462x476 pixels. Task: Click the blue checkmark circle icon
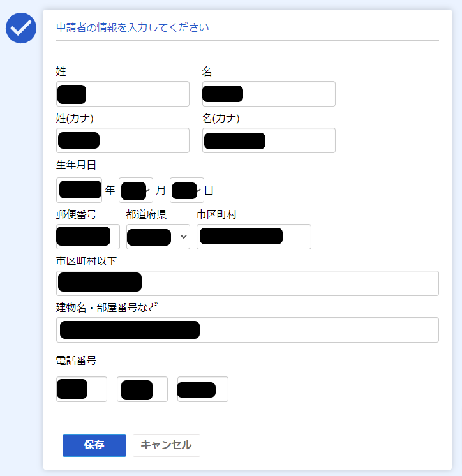point(21,27)
